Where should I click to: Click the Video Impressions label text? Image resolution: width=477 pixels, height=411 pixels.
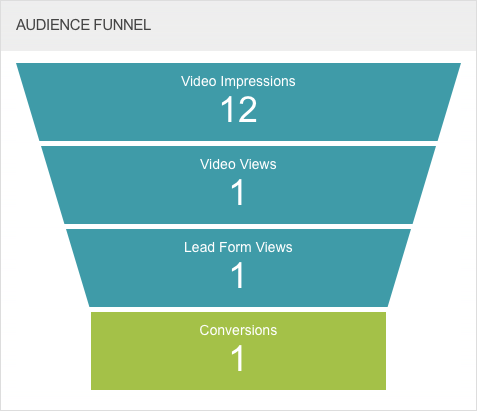238,81
